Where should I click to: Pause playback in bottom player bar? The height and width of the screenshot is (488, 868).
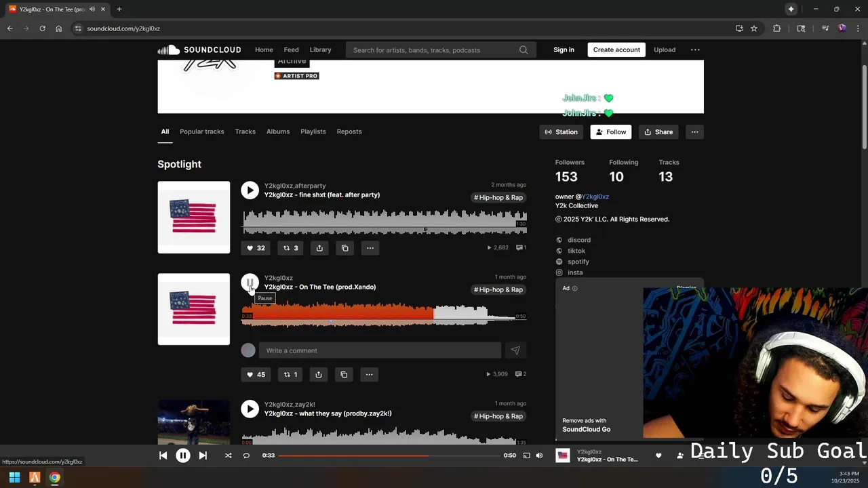pos(183,455)
